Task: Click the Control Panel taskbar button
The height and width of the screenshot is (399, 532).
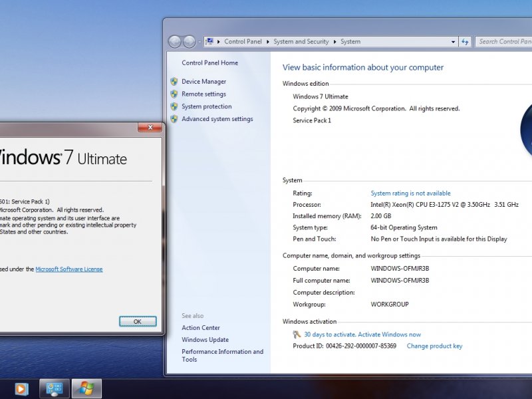Action: [x=55, y=389]
